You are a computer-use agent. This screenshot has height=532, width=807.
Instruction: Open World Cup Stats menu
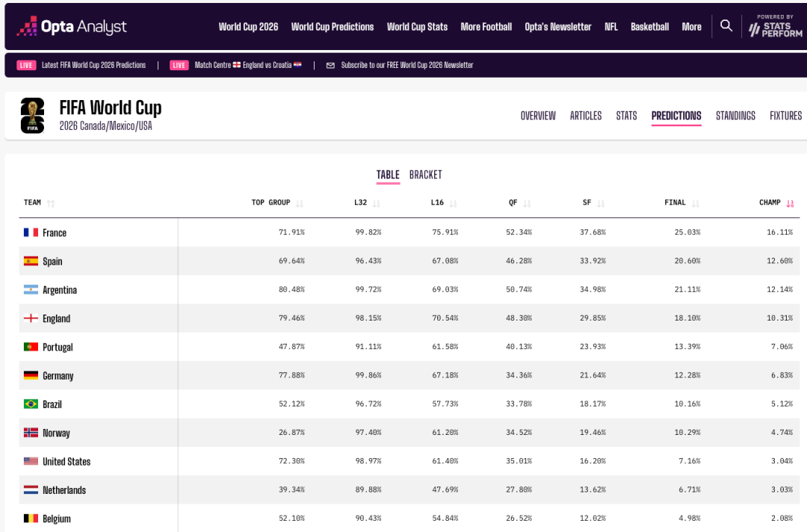coord(418,27)
